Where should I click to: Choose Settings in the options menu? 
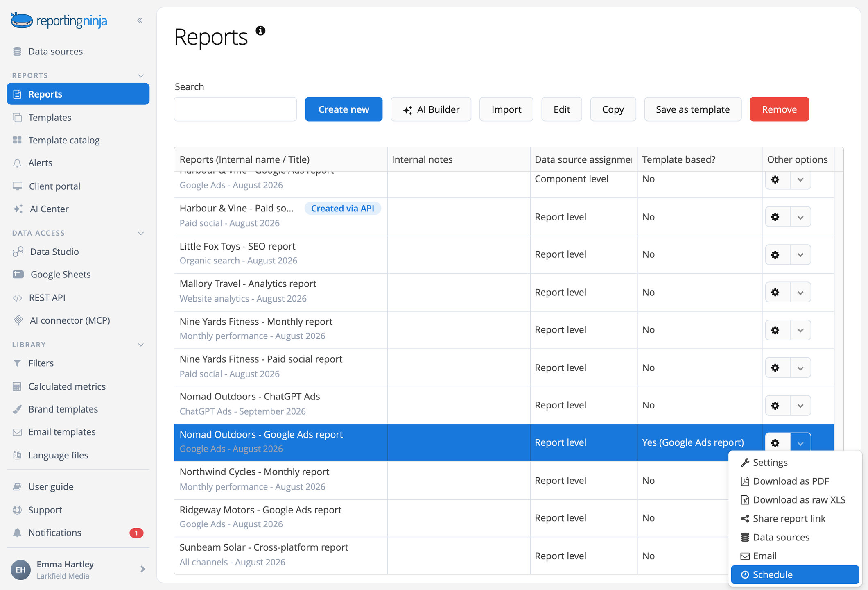click(795, 463)
